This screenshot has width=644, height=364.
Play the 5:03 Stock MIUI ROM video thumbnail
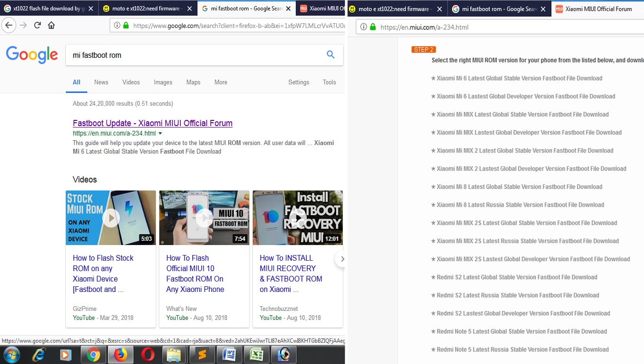(x=111, y=218)
